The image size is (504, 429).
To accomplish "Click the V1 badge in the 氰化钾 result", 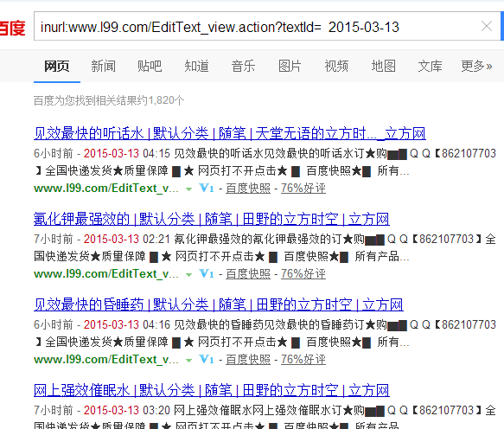I will [x=207, y=273].
